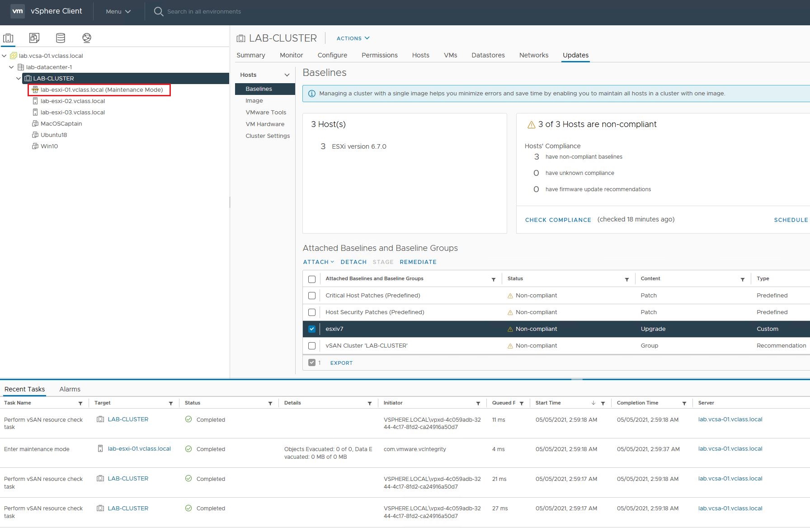Check the Critical Host Patches checkbox
Screen dimensions: 810x532
pyautogui.click(x=312, y=296)
